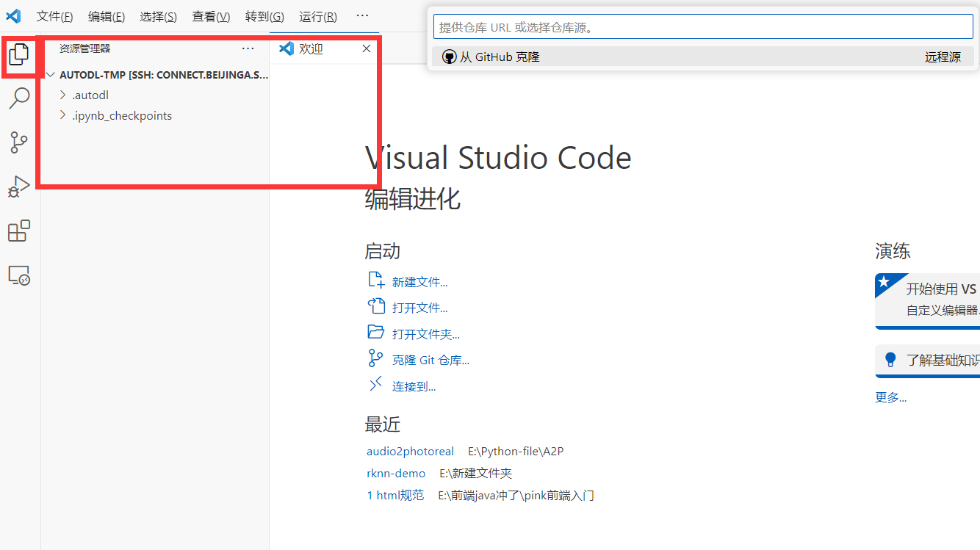
Task: Click the git branch icon beside 克隆 Git 仓库
Action: pyautogui.click(x=375, y=358)
